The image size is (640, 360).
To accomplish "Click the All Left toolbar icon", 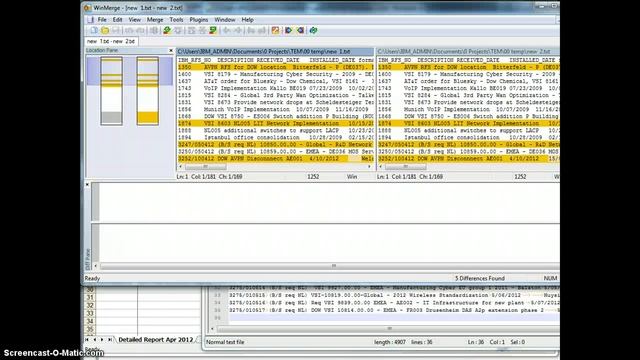I will coord(300,30).
